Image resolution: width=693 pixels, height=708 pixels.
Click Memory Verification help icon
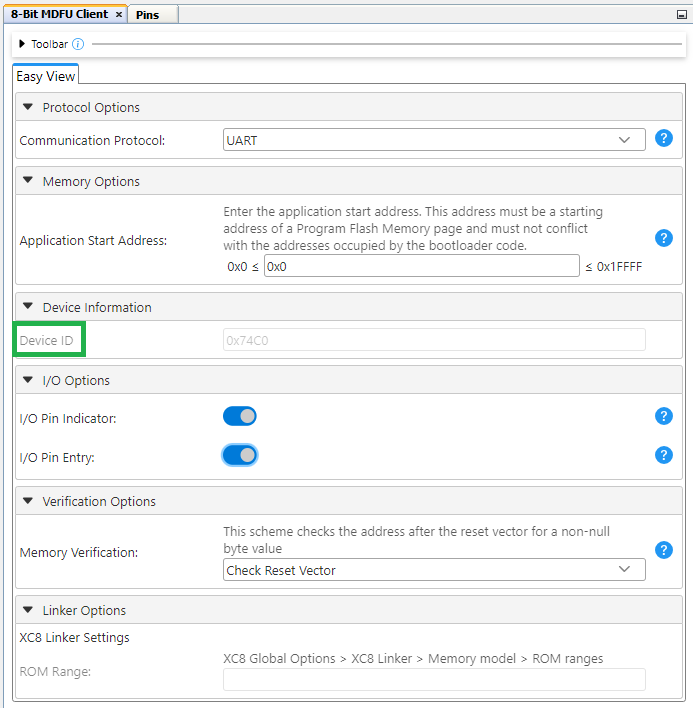coord(663,550)
